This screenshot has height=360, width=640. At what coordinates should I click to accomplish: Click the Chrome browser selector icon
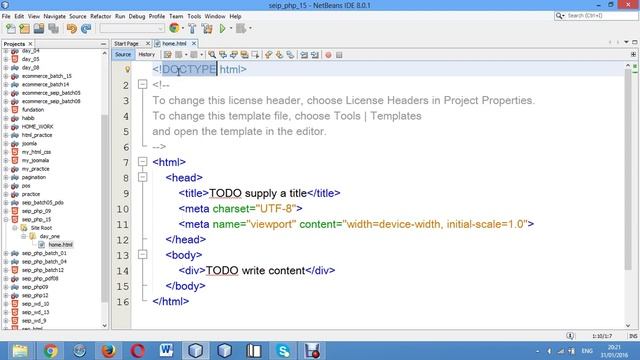click(174, 28)
